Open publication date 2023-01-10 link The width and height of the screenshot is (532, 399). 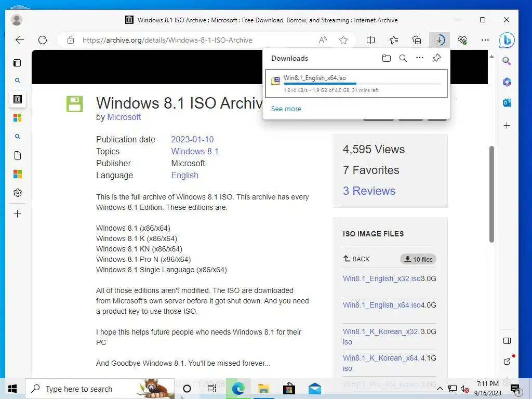tap(192, 139)
